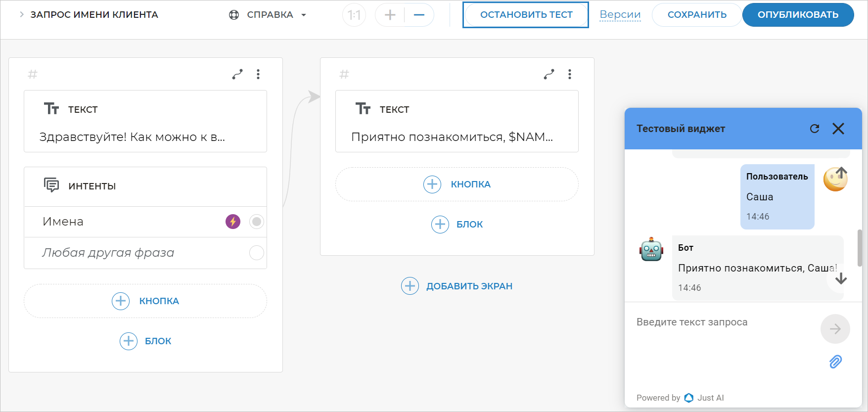
Task: Click the paperclip attachment icon
Action: point(835,362)
